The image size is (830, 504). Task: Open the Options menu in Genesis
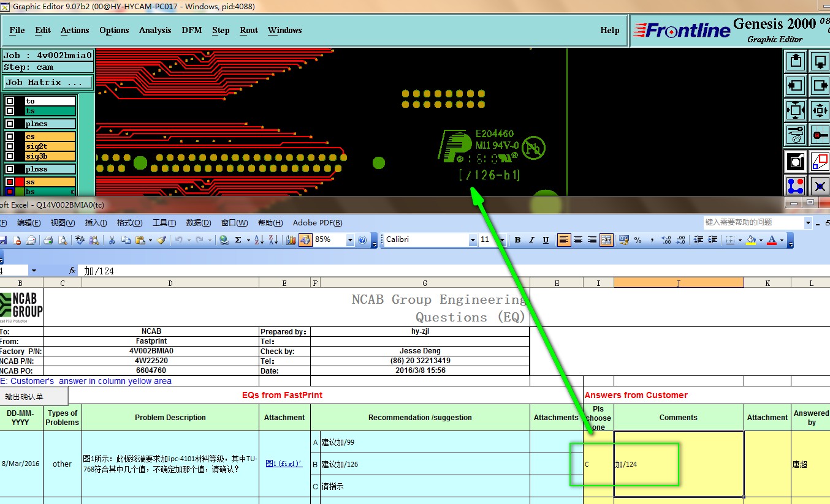point(114,30)
